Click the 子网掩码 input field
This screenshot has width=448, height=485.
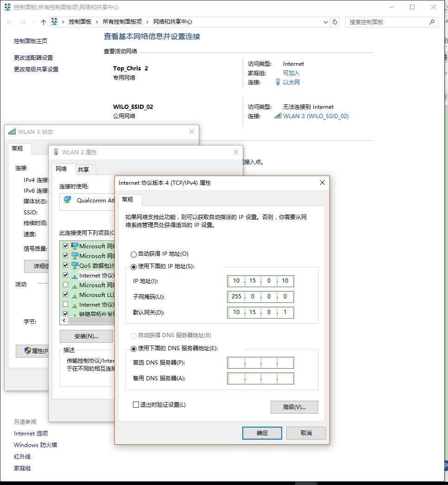(x=260, y=296)
